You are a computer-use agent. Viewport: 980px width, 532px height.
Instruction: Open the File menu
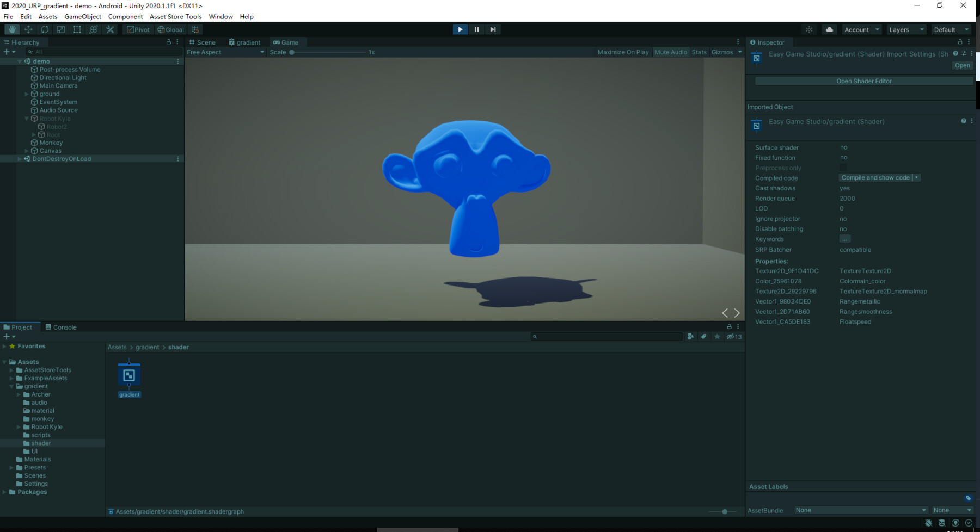(x=8, y=16)
